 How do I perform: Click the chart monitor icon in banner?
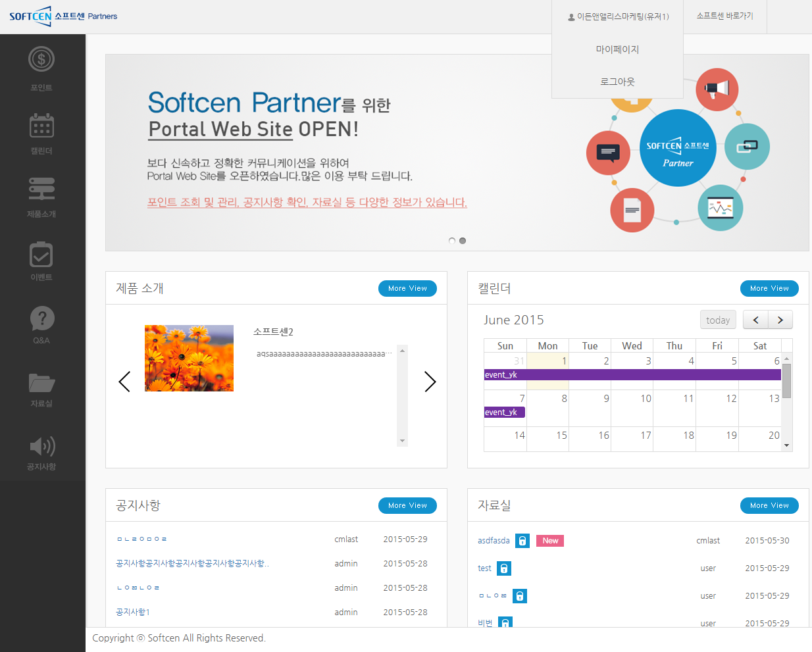click(721, 207)
